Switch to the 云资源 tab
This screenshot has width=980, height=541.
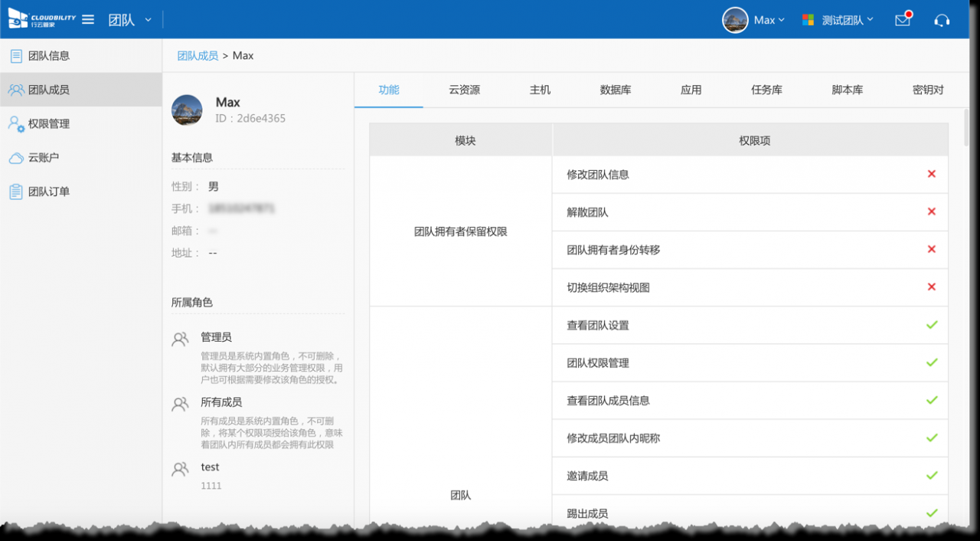click(x=464, y=90)
